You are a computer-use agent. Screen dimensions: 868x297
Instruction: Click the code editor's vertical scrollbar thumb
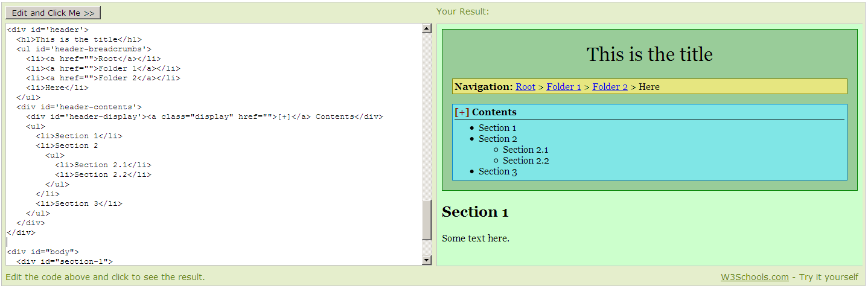427,220
